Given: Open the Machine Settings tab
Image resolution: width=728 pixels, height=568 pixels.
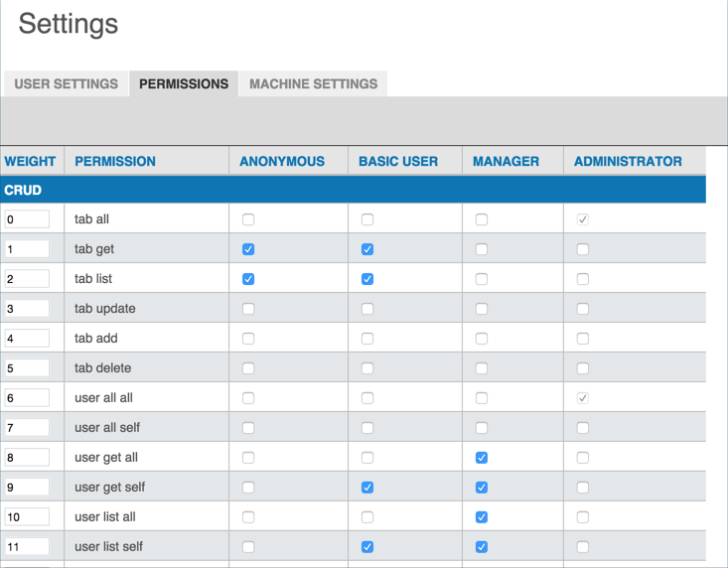Looking at the screenshot, I should tap(314, 83).
